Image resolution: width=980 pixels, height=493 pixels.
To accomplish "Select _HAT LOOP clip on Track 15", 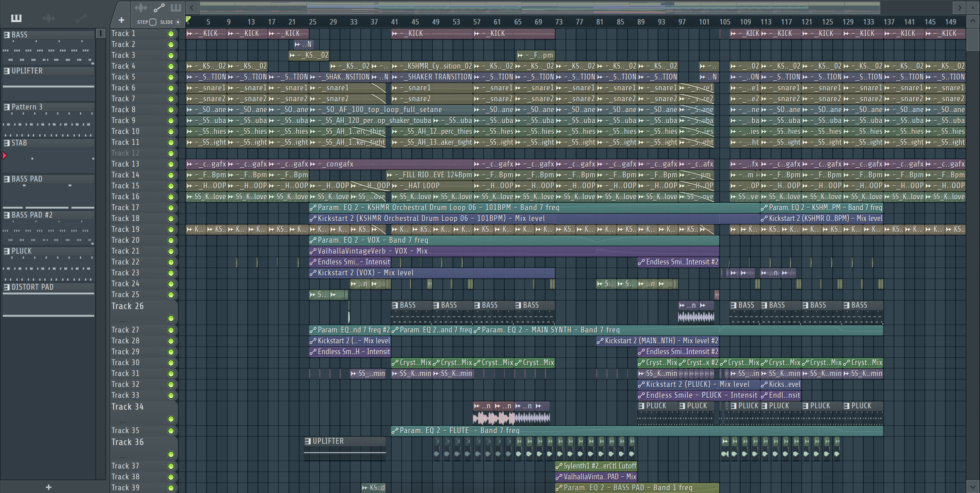I will pos(432,186).
